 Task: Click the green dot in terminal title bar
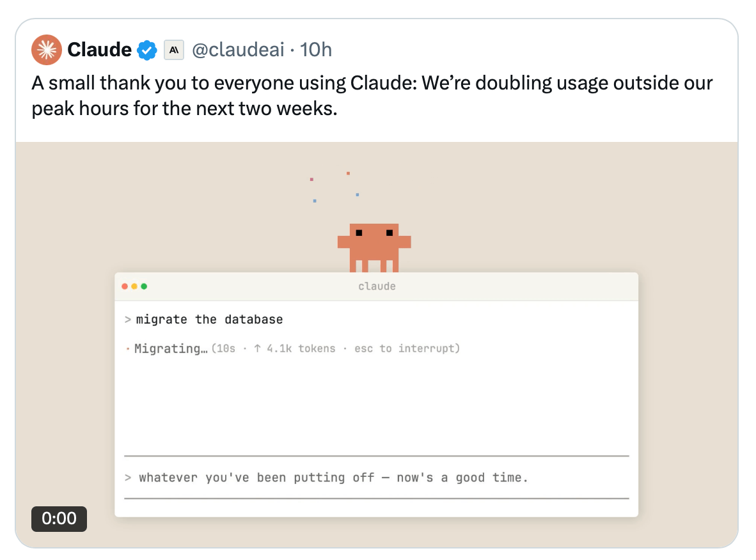(144, 286)
